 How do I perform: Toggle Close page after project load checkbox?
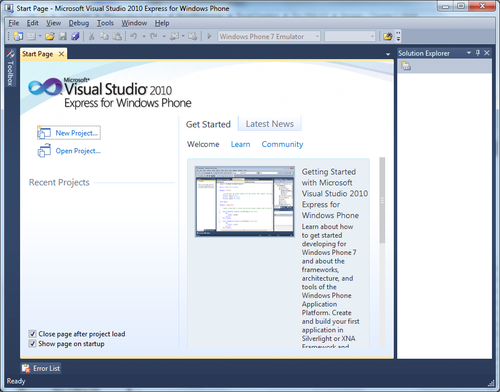[x=32, y=334]
